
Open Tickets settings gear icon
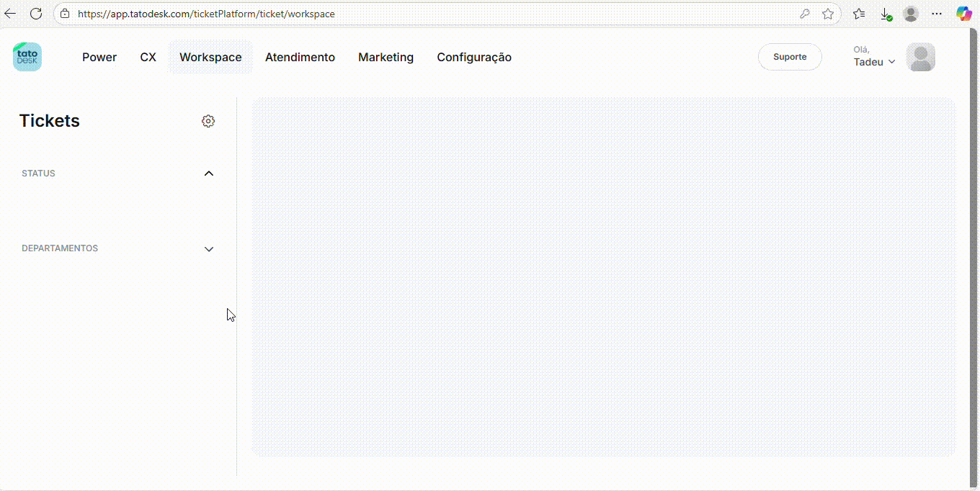(208, 121)
